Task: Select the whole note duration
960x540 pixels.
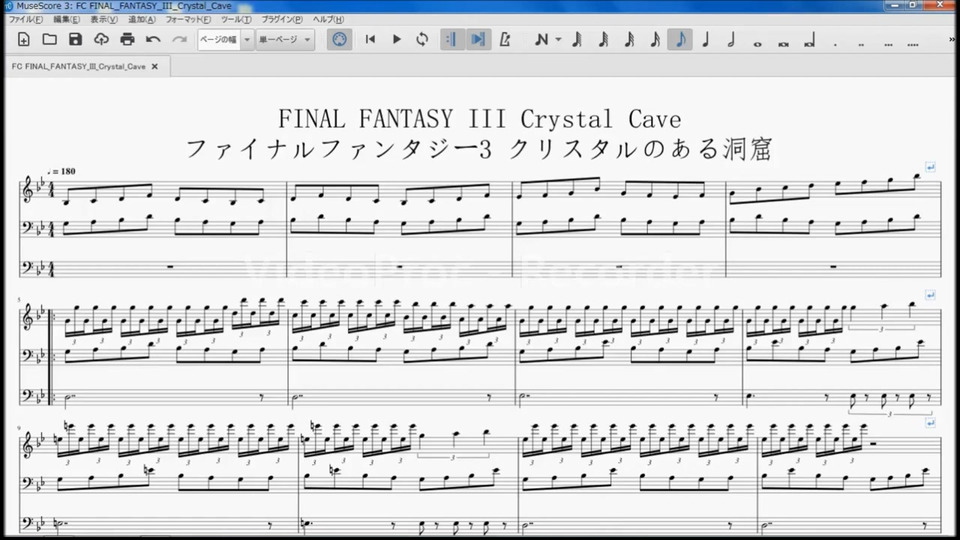Action: pyautogui.click(x=757, y=43)
